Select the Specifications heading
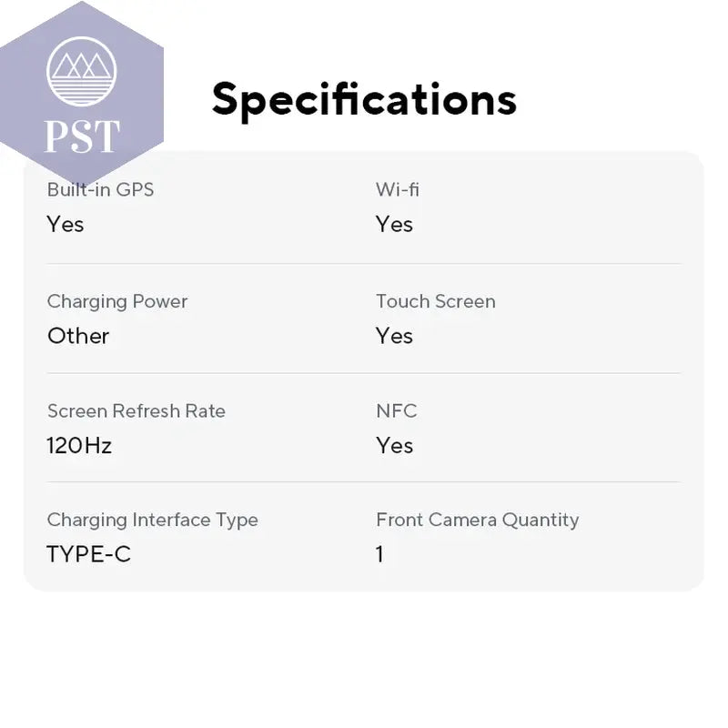Viewport: 728px width, 728px height. click(364, 100)
